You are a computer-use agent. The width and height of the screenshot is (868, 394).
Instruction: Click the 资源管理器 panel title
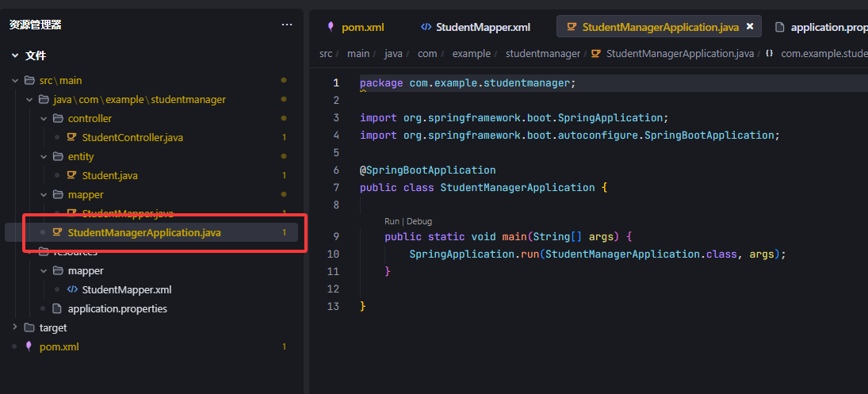pos(36,25)
